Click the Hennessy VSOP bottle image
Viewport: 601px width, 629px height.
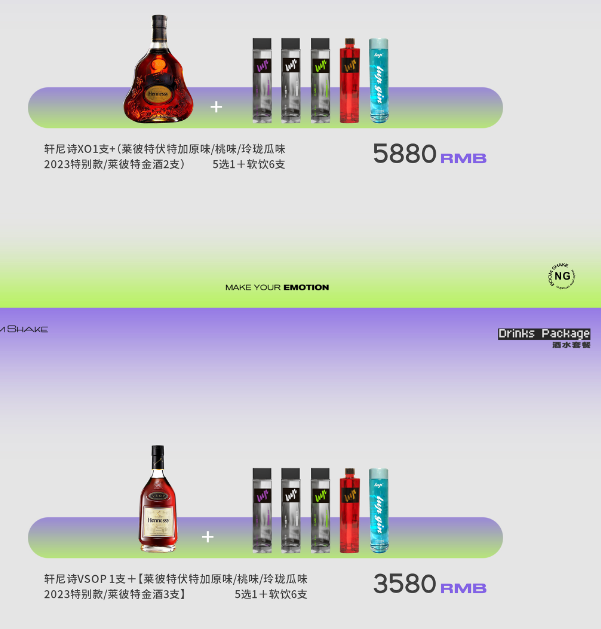[158, 499]
